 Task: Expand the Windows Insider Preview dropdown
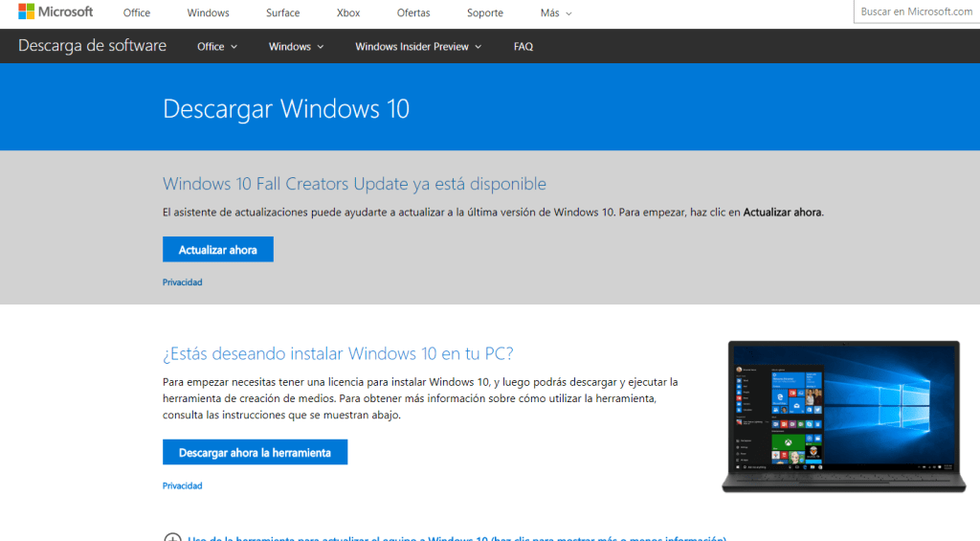coord(418,46)
